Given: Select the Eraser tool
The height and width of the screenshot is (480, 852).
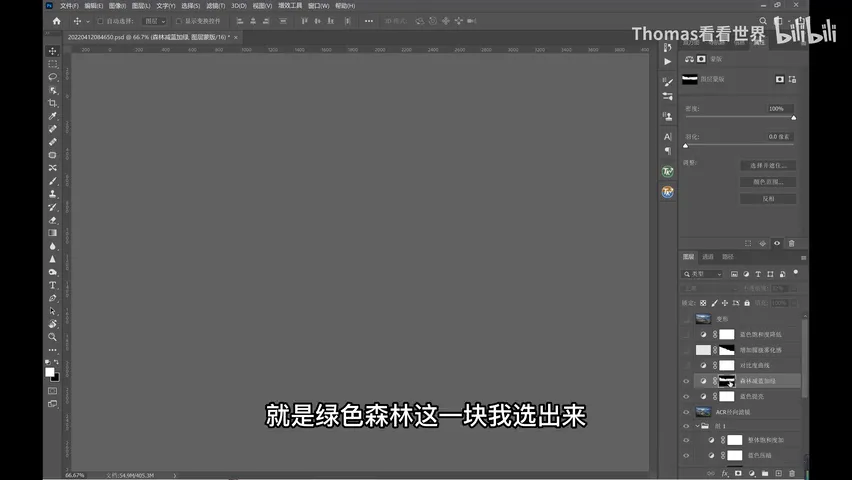Looking at the screenshot, I should [53, 220].
